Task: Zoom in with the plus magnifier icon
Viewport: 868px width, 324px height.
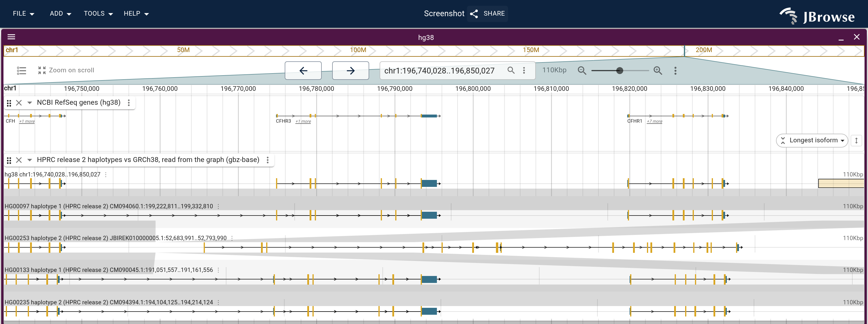Action: tap(657, 70)
